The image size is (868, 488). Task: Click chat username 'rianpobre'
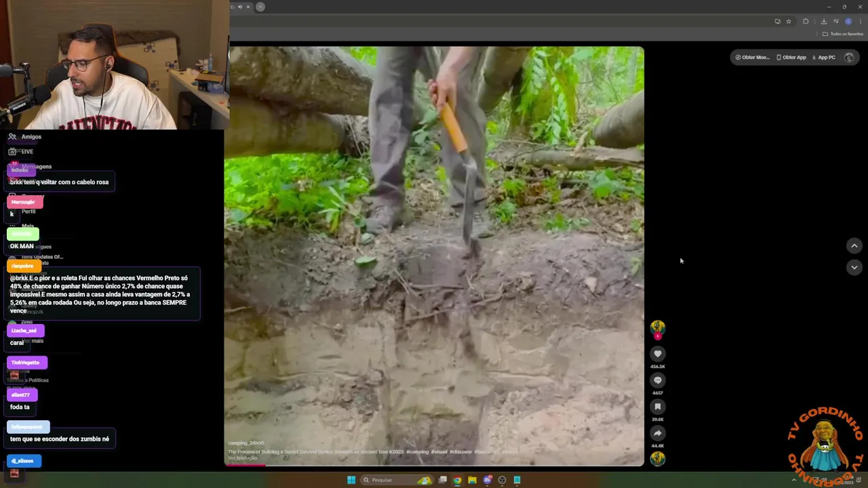coord(22,266)
